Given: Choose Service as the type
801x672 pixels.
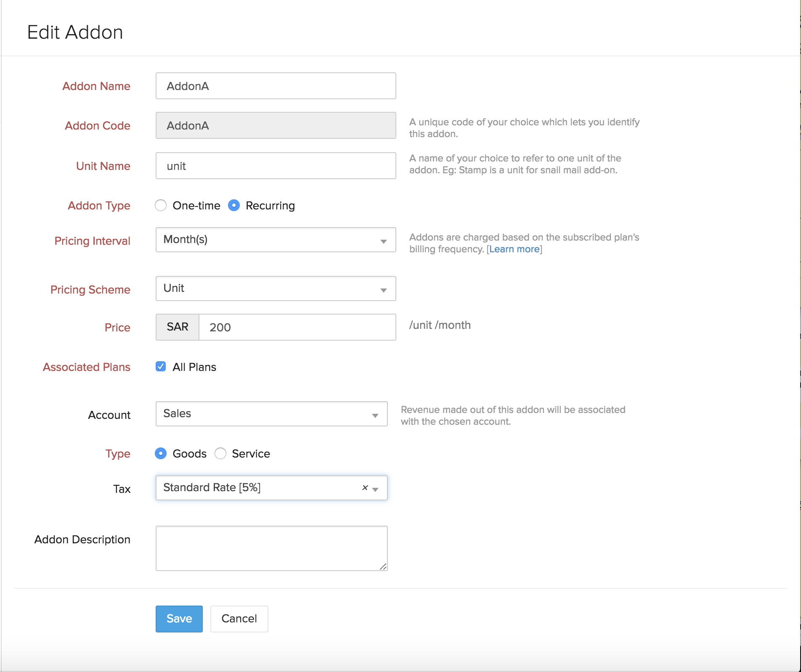Looking at the screenshot, I should pos(220,453).
